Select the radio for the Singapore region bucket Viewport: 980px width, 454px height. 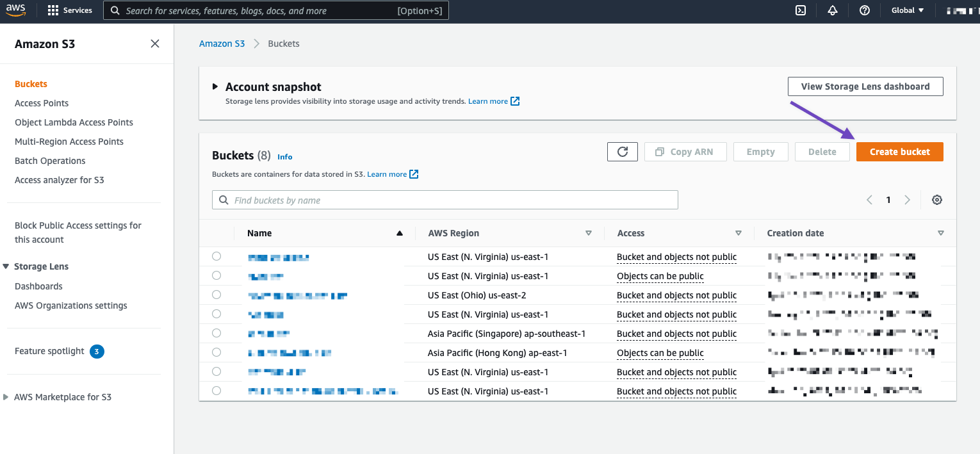(x=218, y=333)
